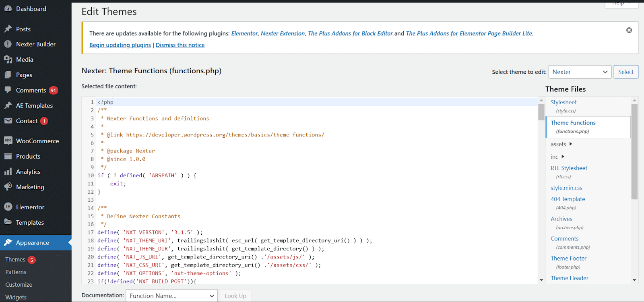Click the Contact envelope icon
This screenshot has height=302, width=644.
coord(8,121)
